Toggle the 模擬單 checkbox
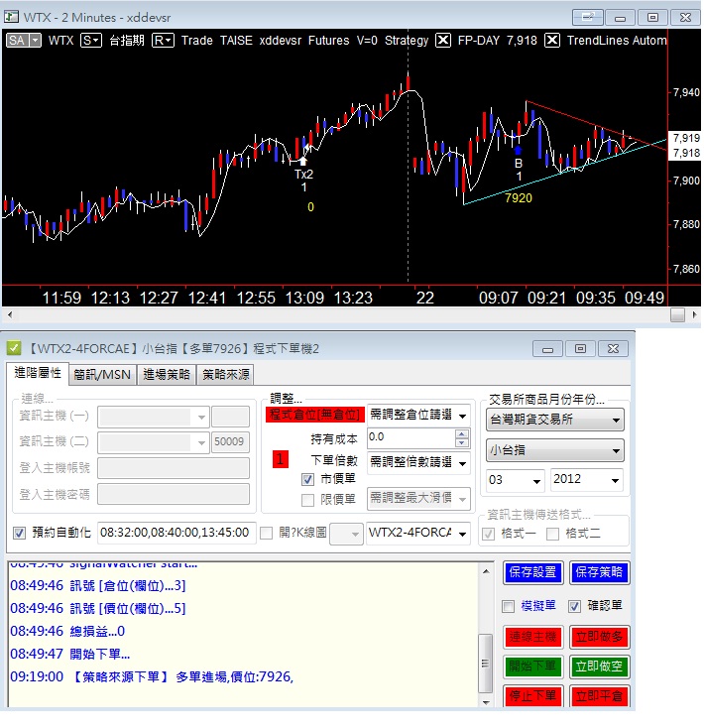Screen dimensions: 704x728 (508, 606)
